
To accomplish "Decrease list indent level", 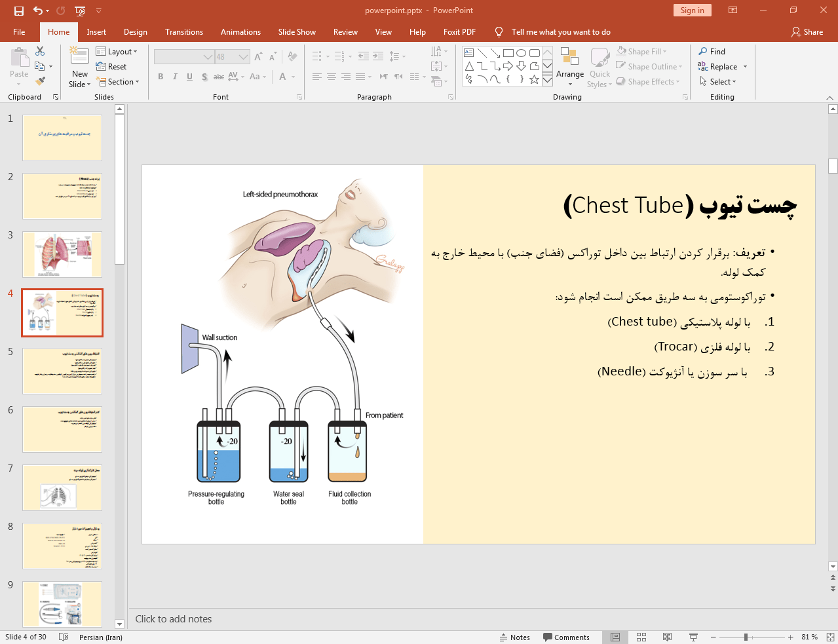I will (364, 56).
